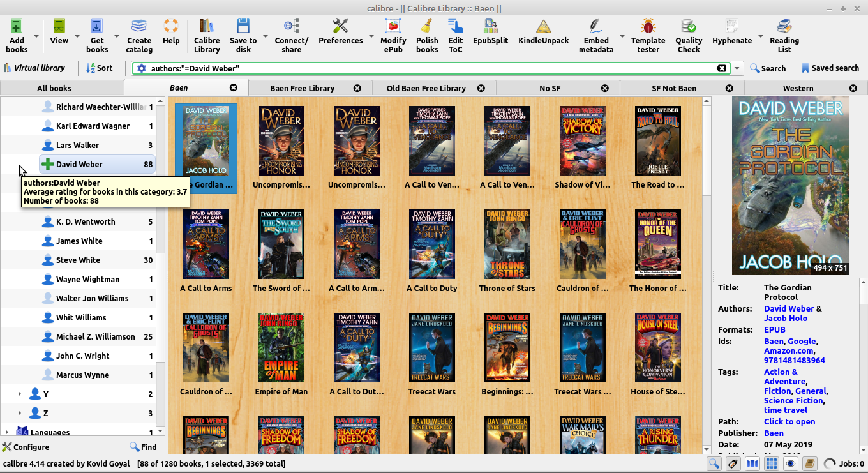Click Find in tag browser
The height and width of the screenshot is (473, 868).
coord(143,447)
